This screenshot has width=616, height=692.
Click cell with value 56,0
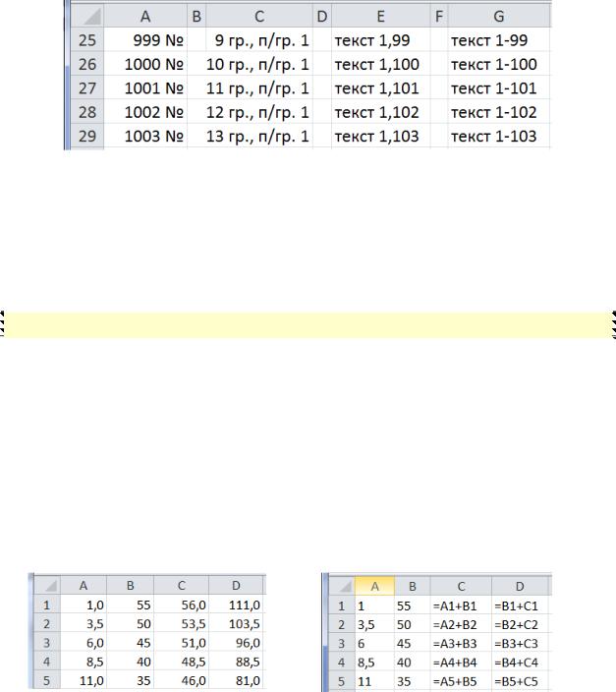[x=182, y=605]
